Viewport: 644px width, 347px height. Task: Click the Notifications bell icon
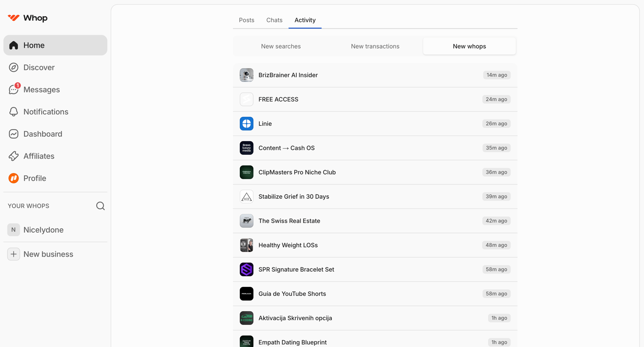[x=14, y=112]
